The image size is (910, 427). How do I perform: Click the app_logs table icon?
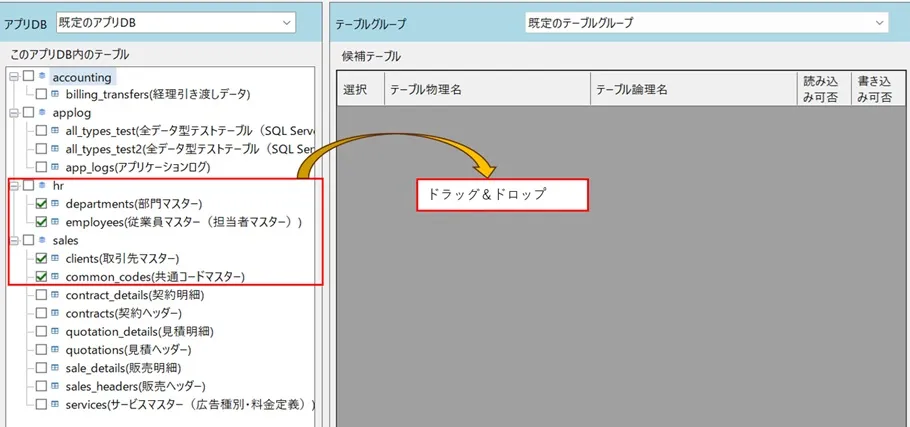55,167
